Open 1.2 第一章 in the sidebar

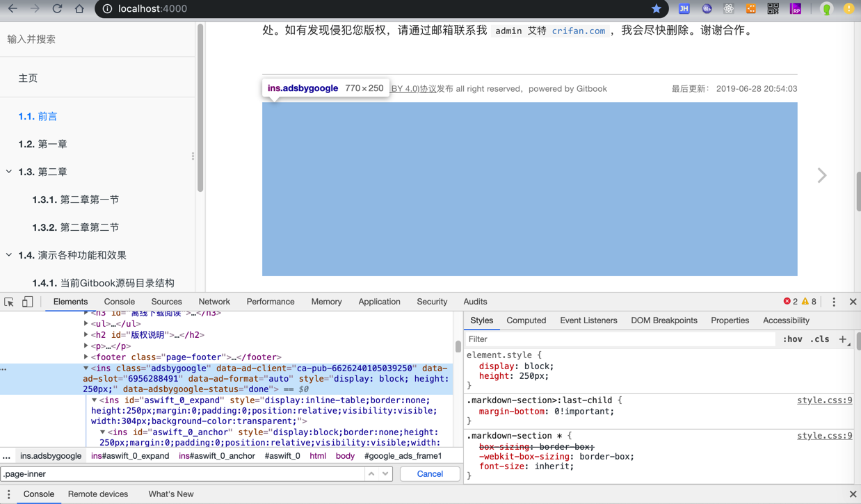point(43,144)
